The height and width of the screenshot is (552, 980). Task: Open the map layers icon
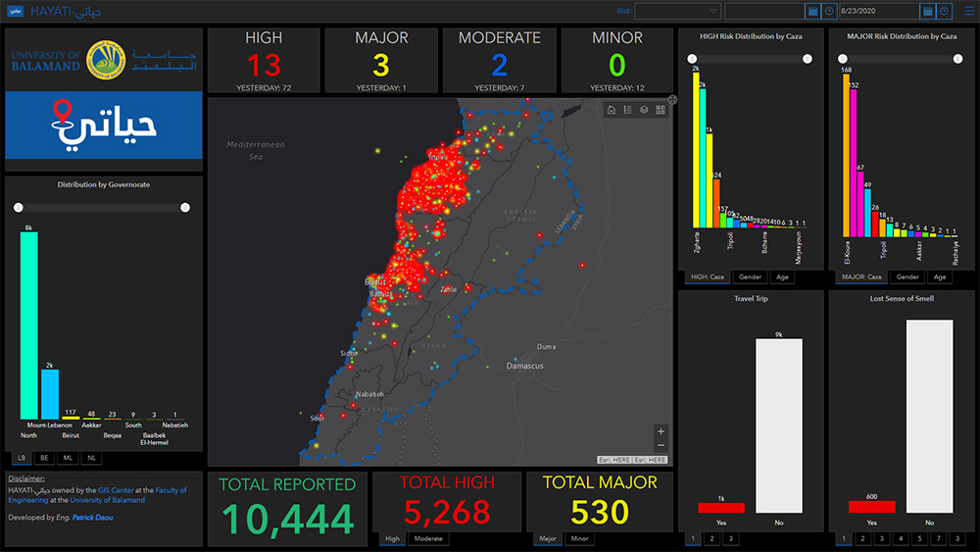pyautogui.click(x=644, y=110)
